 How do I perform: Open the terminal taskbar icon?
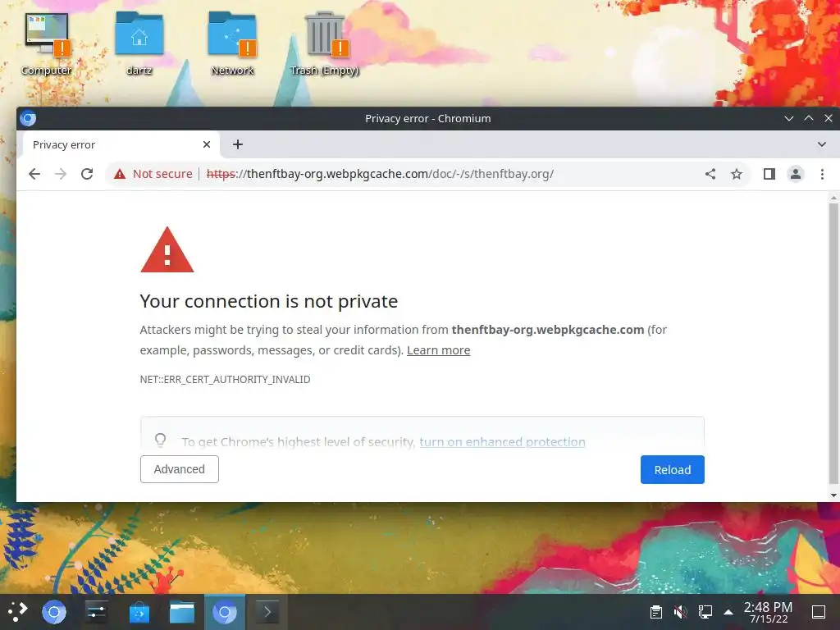pos(267,612)
